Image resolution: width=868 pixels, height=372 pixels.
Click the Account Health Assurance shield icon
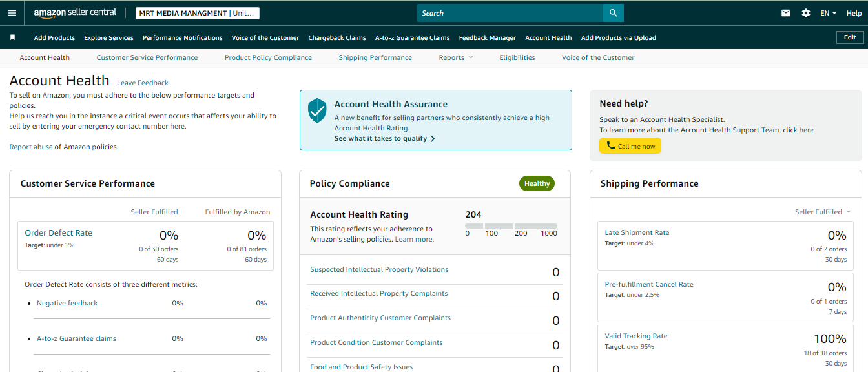316,110
